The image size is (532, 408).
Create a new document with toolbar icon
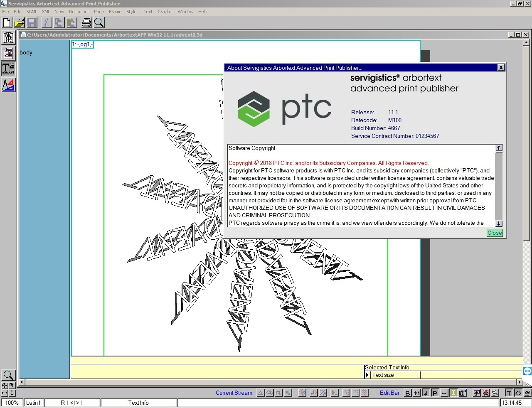(7, 22)
